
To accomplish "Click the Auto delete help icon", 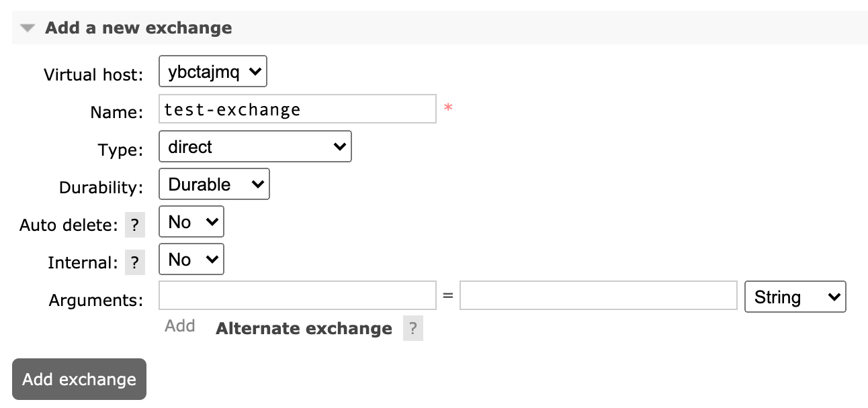I will pos(134,225).
